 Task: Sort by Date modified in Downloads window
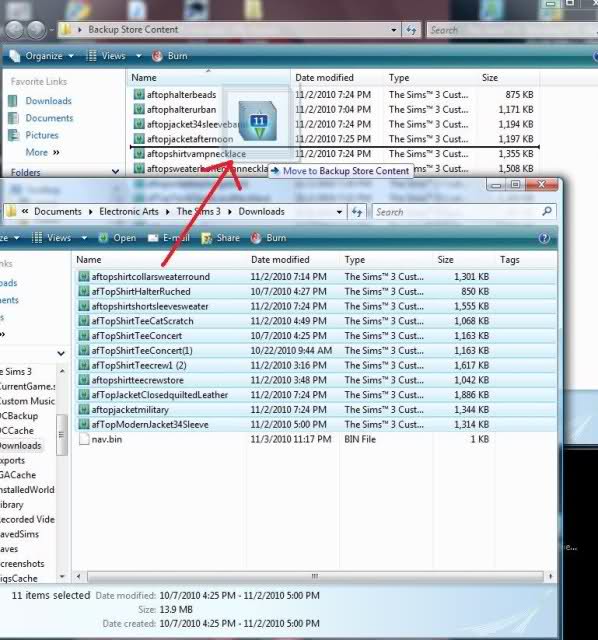pyautogui.click(x=280, y=260)
